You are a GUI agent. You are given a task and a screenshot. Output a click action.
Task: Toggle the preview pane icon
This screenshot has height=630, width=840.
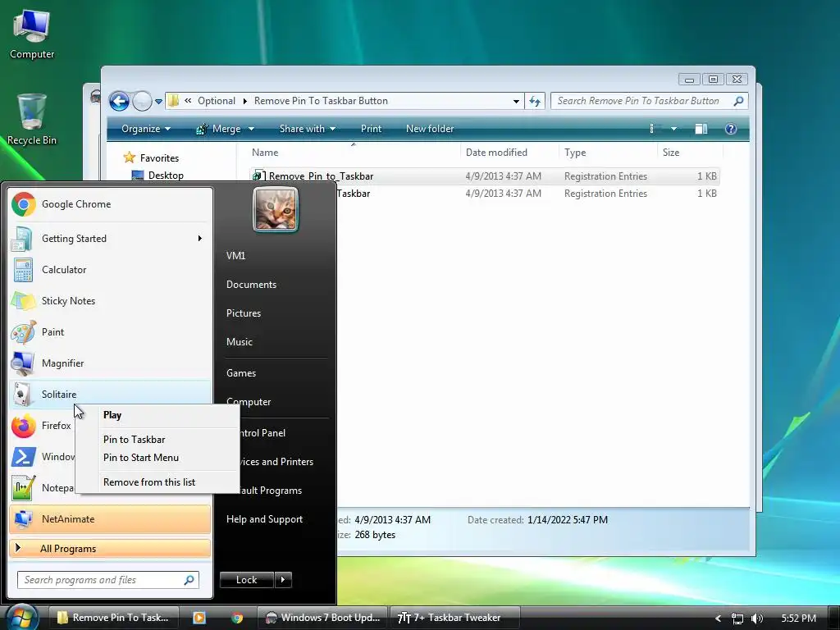pyautogui.click(x=701, y=129)
